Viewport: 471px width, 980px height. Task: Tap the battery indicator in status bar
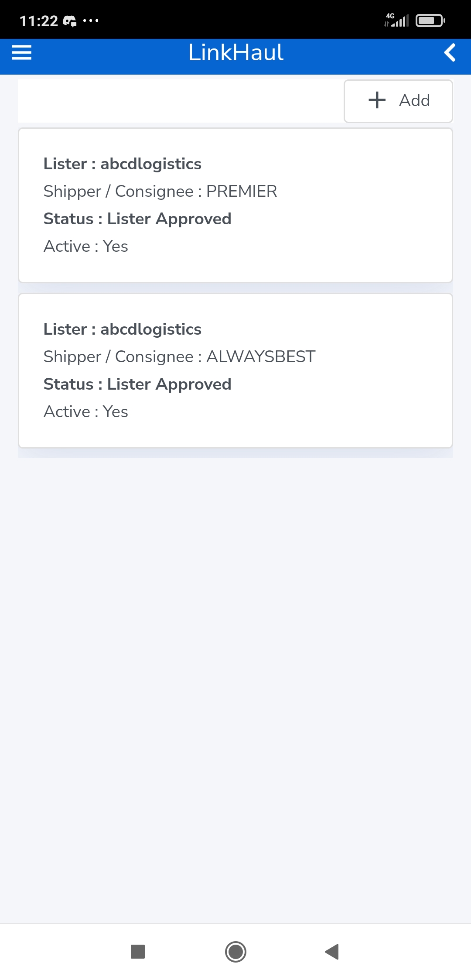430,21
